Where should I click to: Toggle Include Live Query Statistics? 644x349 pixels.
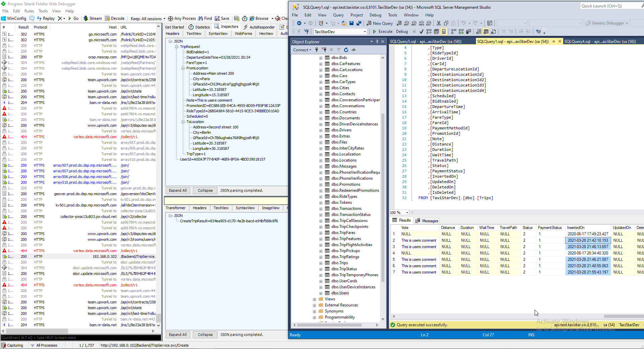click(x=461, y=32)
